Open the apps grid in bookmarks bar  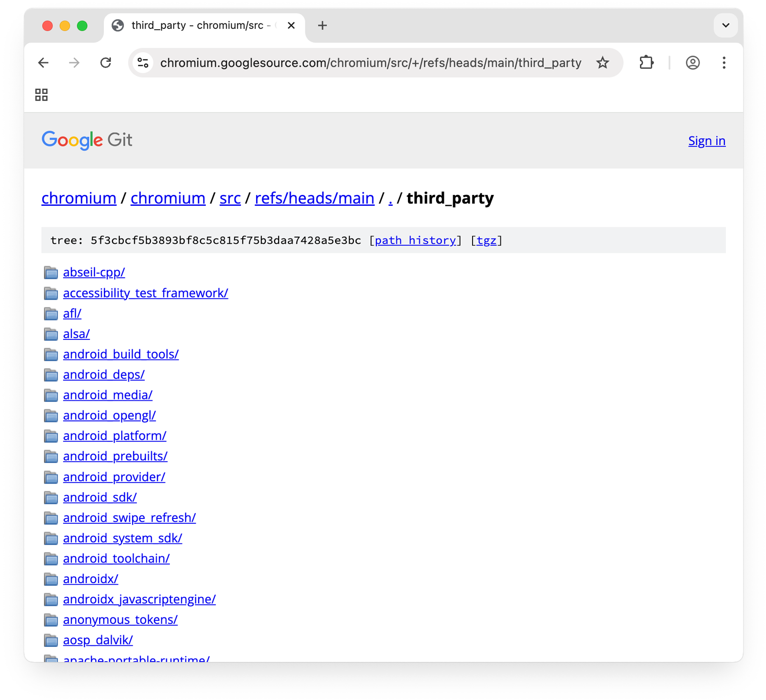pyautogui.click(x=42, y=95)
